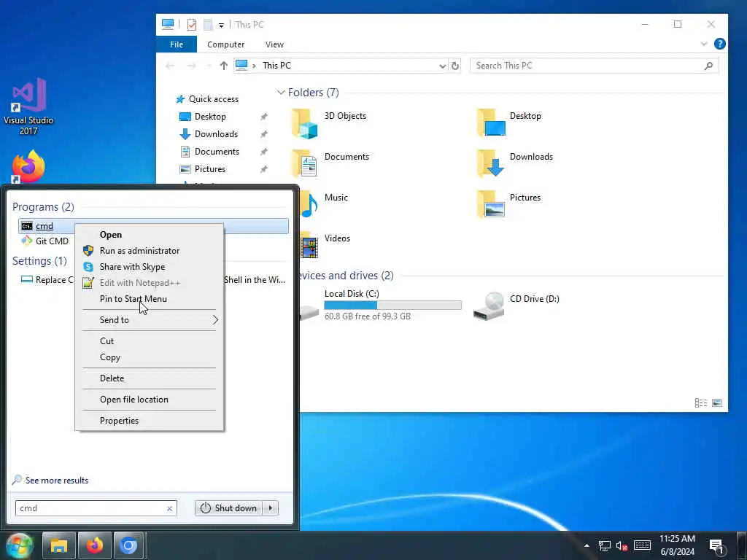This screenshot has width=747, height=560.
Task: Switch to details view layout icon
Action: (x=701, y=402)
